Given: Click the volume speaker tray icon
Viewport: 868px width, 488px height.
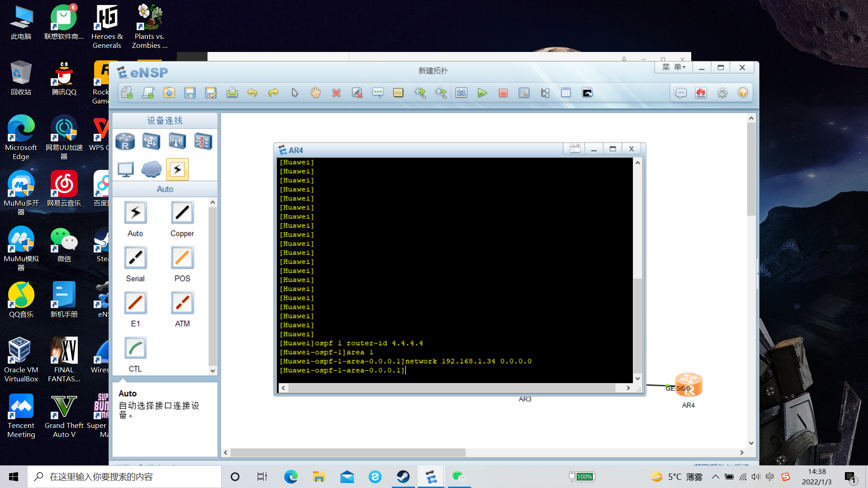Looking at the screenshot, I should coord(756,477).
